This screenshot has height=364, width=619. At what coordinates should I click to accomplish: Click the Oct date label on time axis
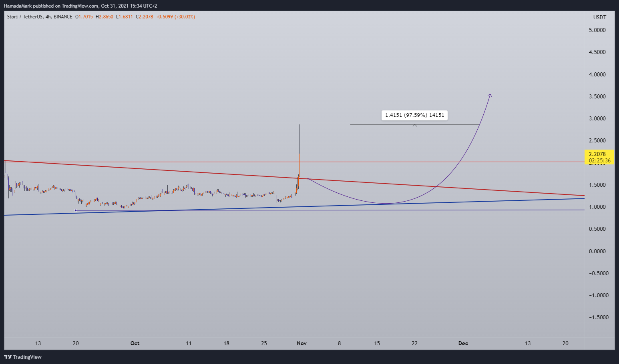(135, 343)
